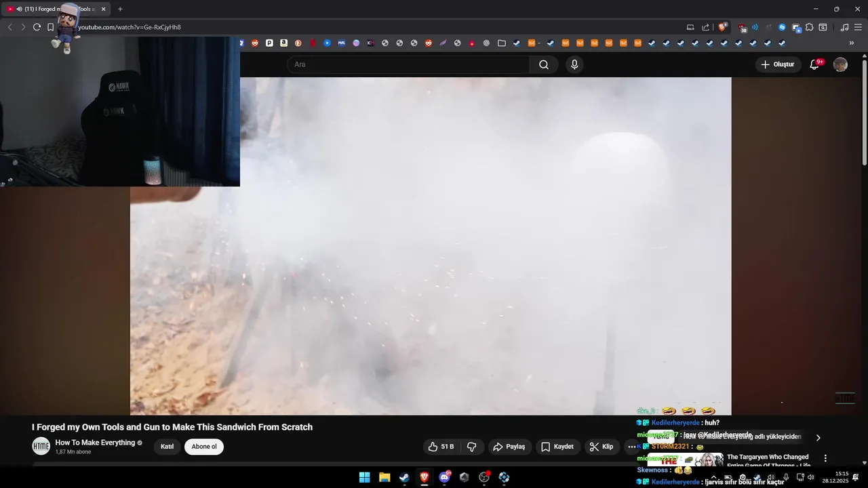868x488 pixels.
Task: Click the video title text 'I Forged my Own Tools'
Action: (172, 427)
